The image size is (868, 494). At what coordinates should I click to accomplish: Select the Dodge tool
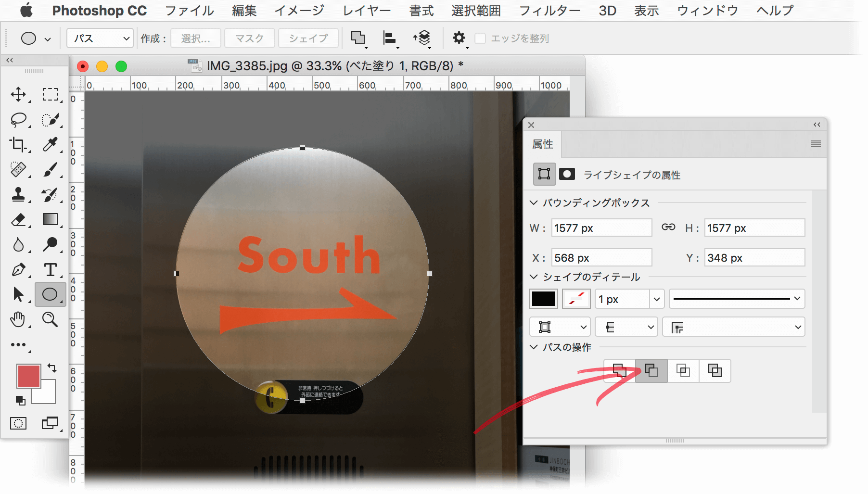50,244
